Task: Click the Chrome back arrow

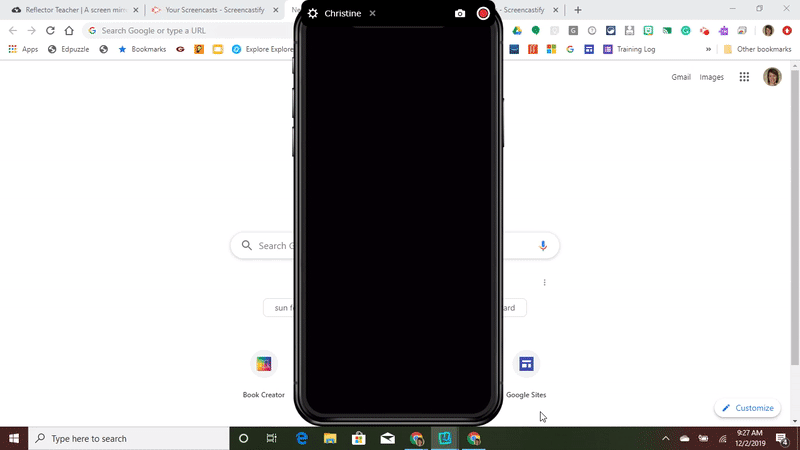Action: [x=13, y=31]
